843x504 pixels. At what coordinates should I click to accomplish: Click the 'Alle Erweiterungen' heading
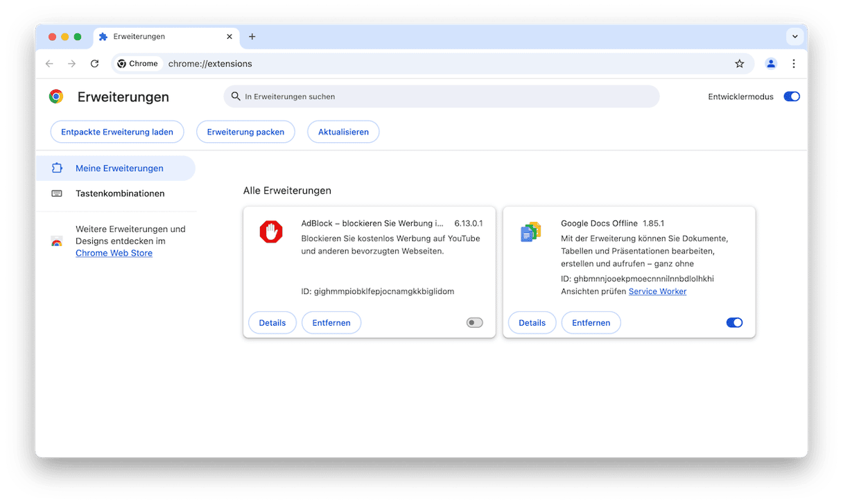[287, 191]
